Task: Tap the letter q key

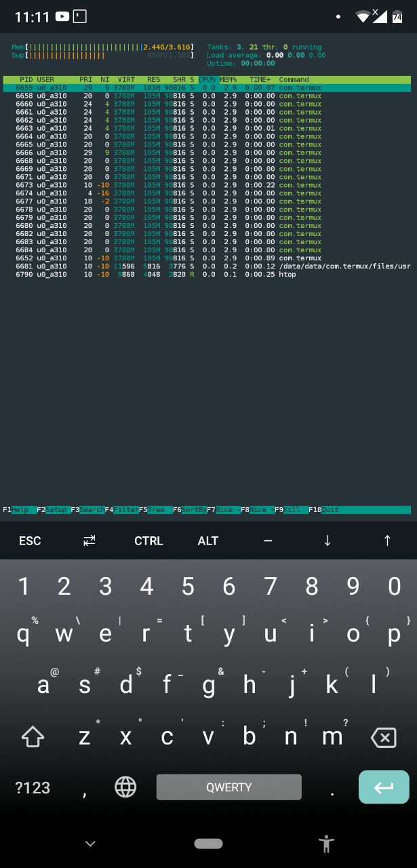Action: (x=23, y=635)
